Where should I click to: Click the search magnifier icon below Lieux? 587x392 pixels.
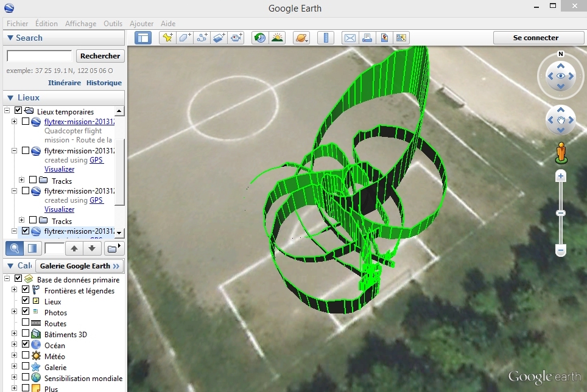point(15,248)
